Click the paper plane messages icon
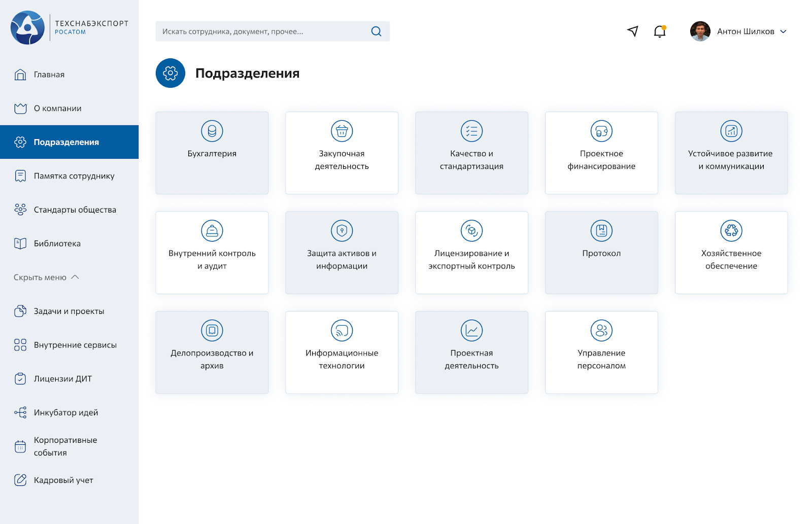The width and height of the screenshot is (812, 524). (x=632, y=31)
